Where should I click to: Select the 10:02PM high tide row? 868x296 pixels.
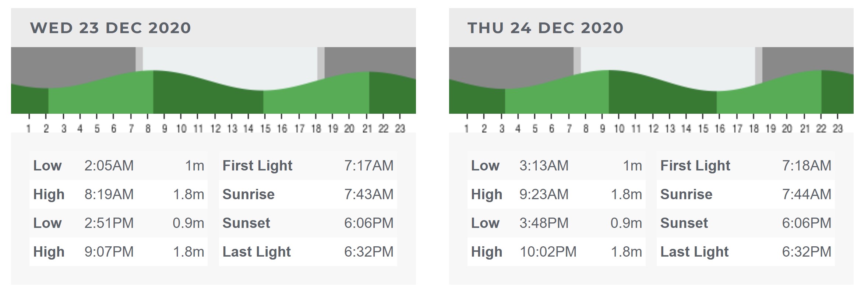click(556, 252)
